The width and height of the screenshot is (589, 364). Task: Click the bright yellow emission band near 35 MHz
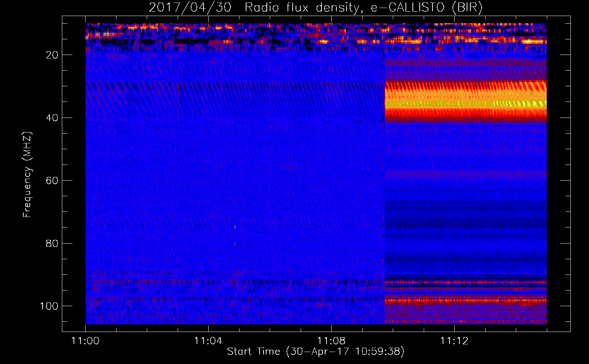466,103
